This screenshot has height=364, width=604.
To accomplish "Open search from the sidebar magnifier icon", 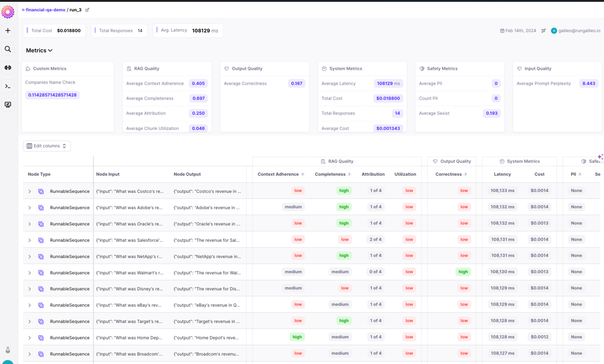I will click(x=8, y=49).
